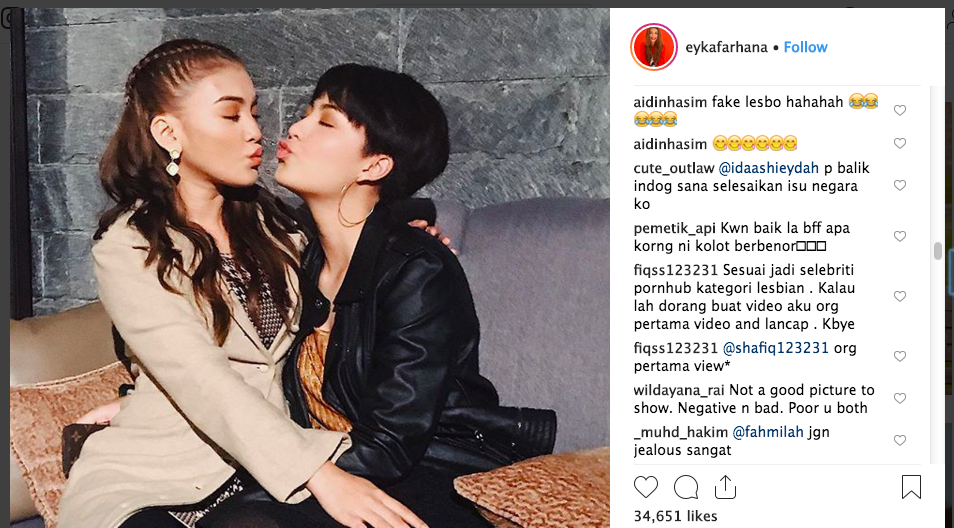Click the post photo of two women

coord(310,268)
